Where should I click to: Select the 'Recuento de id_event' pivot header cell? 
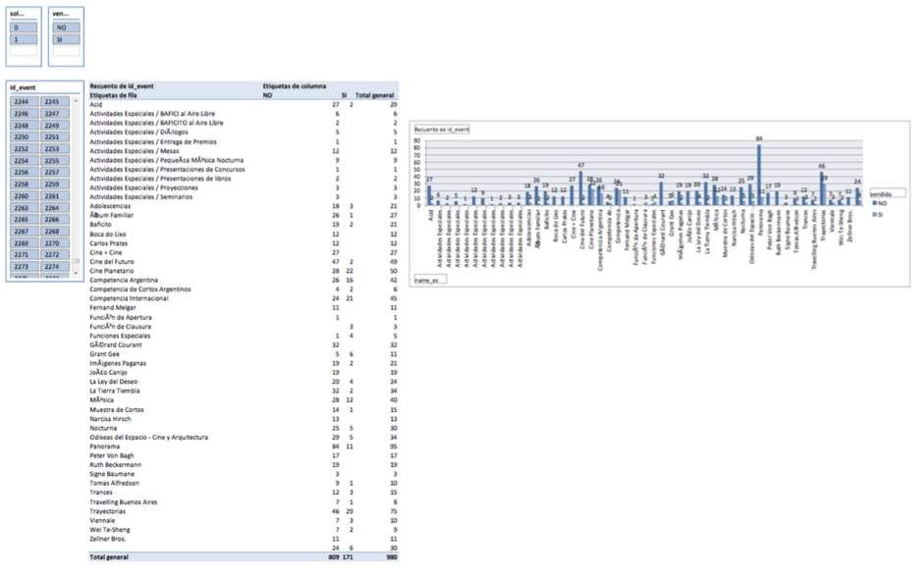coord(122,86)
